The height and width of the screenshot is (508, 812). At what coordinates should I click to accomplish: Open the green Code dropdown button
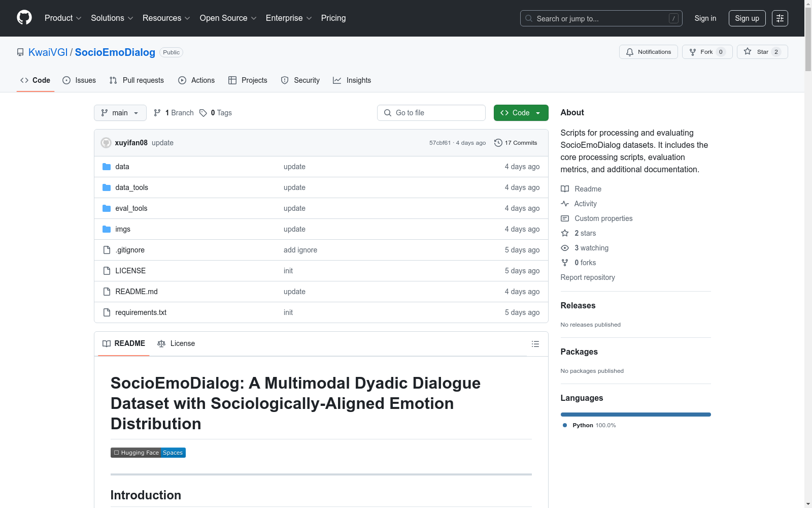tap(521, 113)
